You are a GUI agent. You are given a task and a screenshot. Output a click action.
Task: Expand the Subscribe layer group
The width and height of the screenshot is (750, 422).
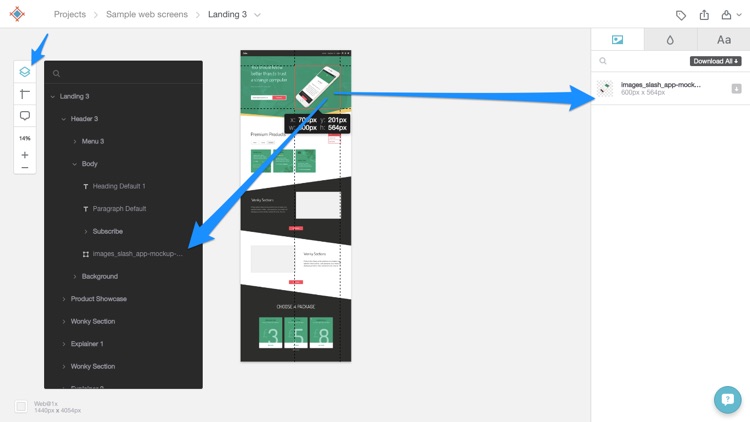click(x=86, y=232)
